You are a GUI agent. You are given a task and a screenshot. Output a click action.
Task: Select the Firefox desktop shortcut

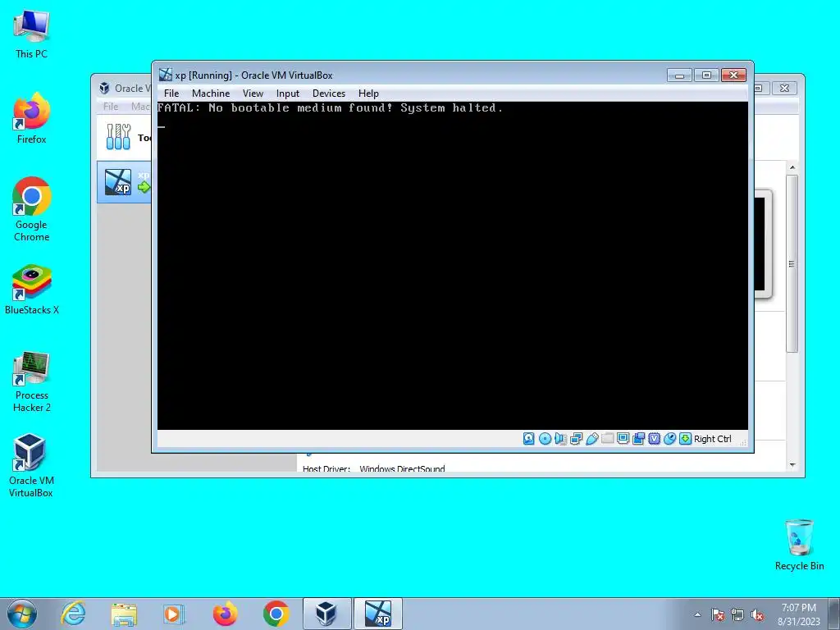click(32, 118)
